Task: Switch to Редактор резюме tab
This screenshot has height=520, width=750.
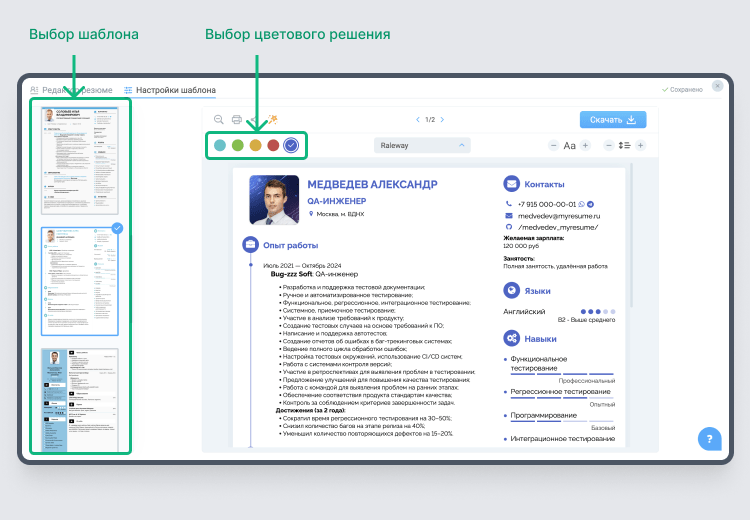Action: tap(71, 90)
